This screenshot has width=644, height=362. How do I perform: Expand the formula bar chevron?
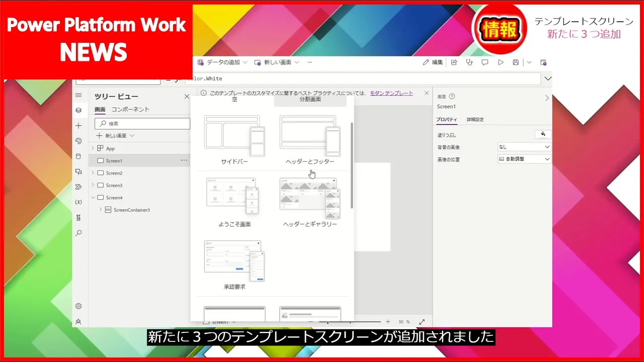coord(548,78)
